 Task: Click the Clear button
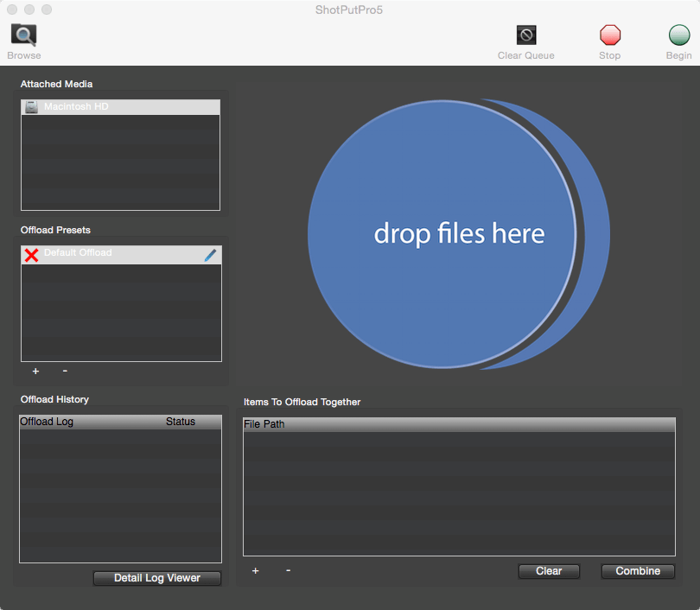click(x=549, y=571)
